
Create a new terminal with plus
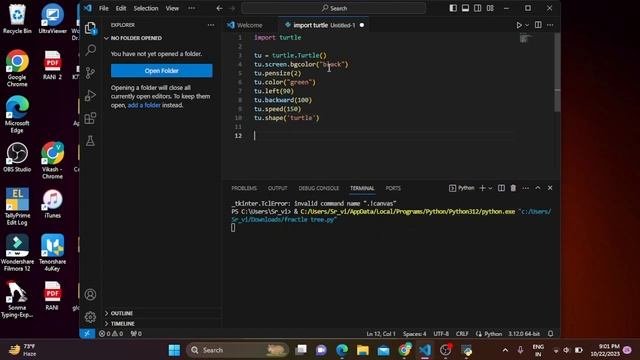pos(482,188)
